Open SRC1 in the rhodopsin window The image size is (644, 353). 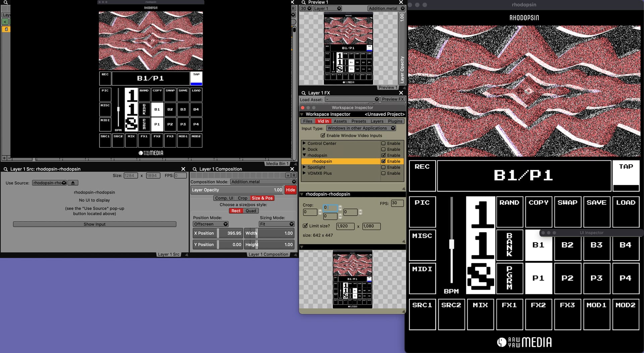pos(422,314)
